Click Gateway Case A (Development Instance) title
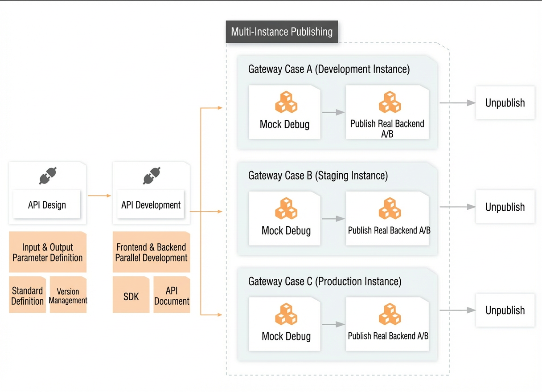The width and height of the screenshot is (542, 392). pos(329,69)
